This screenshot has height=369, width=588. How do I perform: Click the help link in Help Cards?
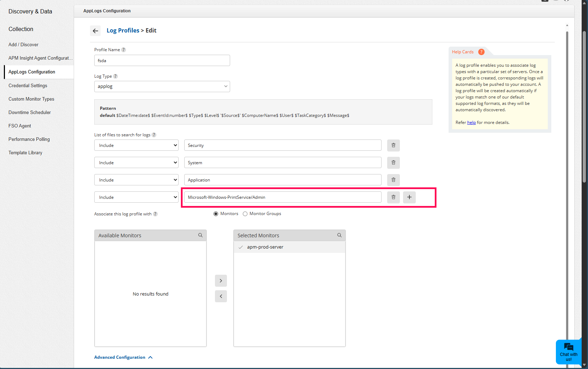click(x=471, y=123)
